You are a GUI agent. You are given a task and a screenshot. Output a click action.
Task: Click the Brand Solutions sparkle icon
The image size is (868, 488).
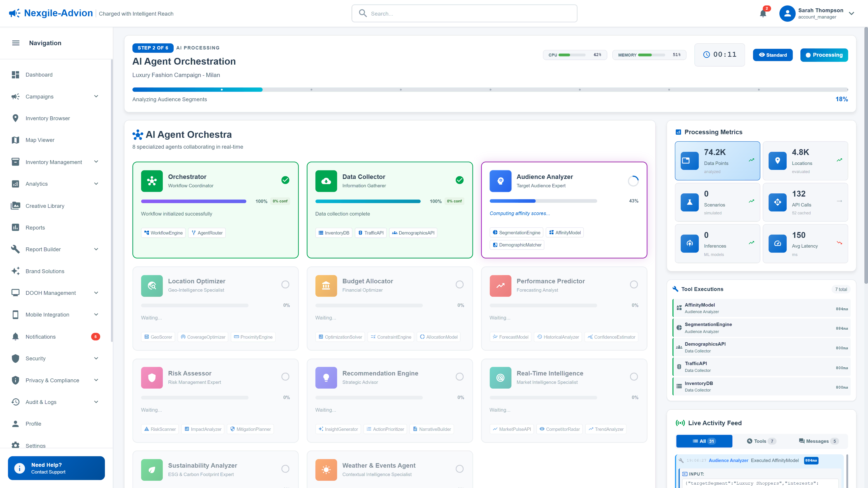coord(16,271)
